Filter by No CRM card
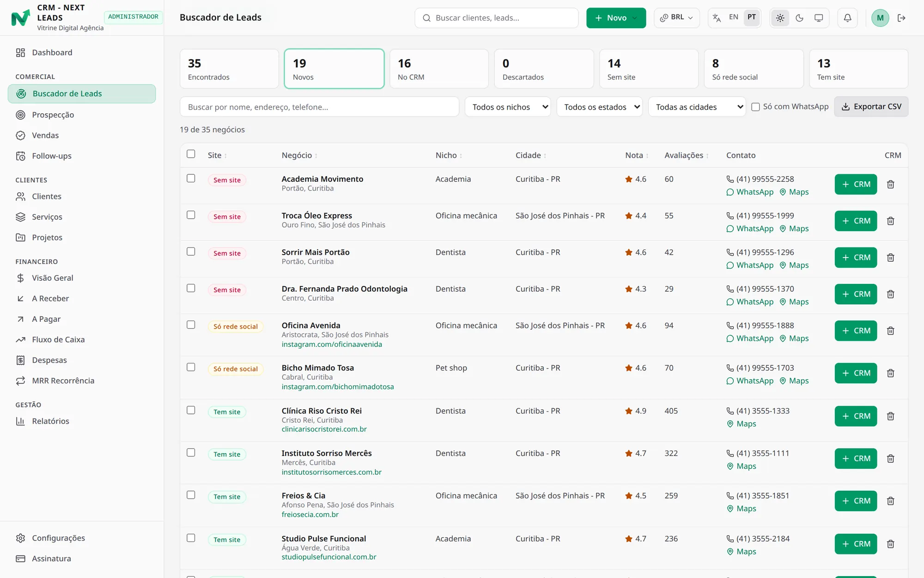This screenshot has width=924, height=578. [439, 68]
